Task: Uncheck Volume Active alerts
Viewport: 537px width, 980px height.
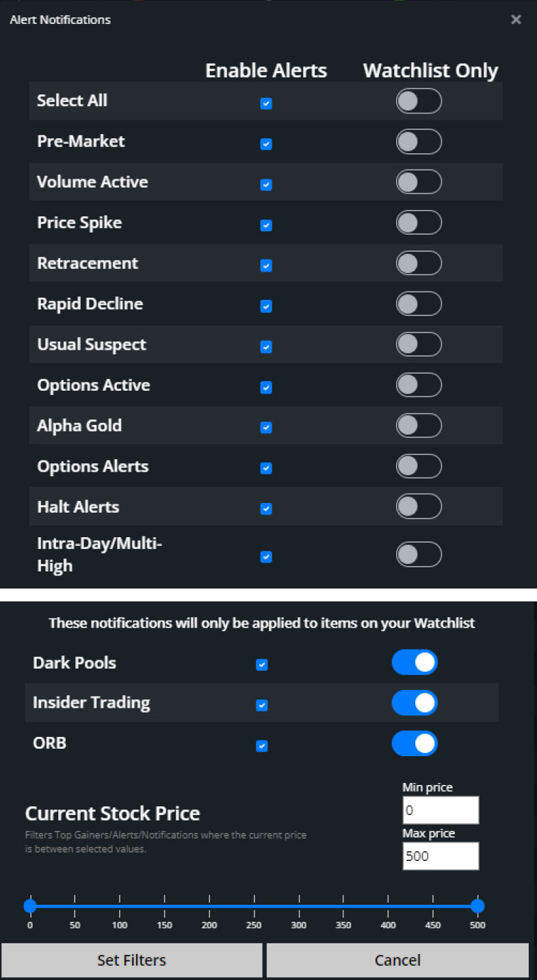Action: (x=266, y=184)
